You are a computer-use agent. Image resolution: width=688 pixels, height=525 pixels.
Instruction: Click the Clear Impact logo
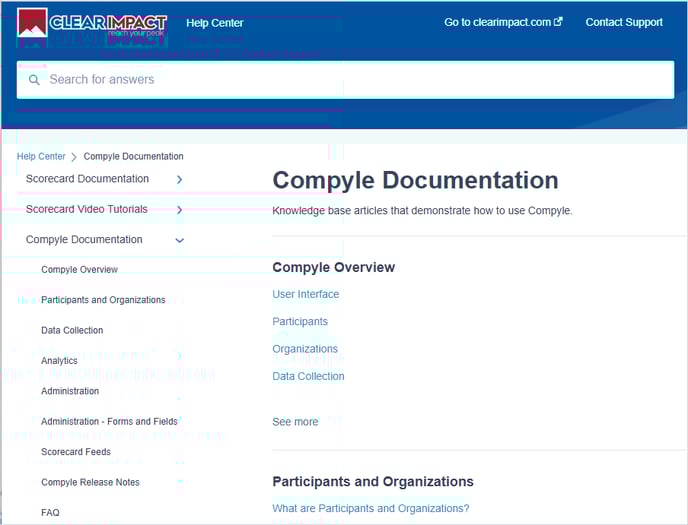coord(92,22)
